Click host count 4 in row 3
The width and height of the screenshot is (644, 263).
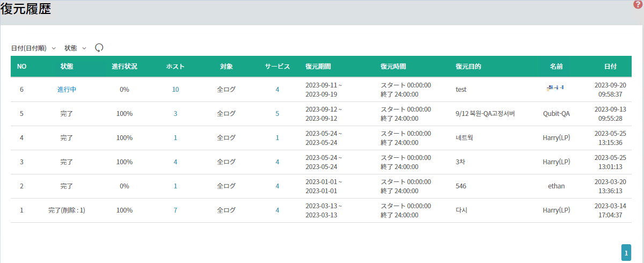(x=175, y=162)
